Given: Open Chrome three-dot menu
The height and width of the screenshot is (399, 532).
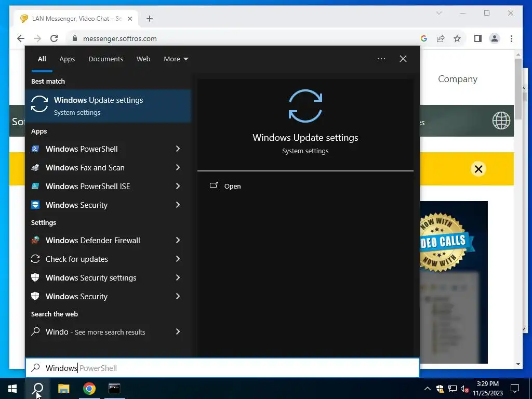Looking at the screenshot, I should 511,38.
